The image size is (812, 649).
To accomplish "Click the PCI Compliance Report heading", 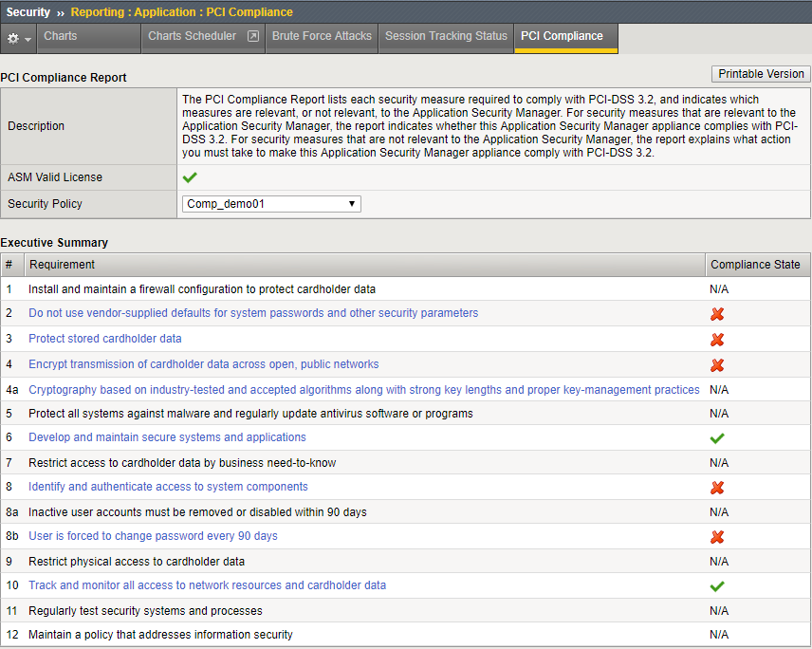I will [x=64, y=77].
